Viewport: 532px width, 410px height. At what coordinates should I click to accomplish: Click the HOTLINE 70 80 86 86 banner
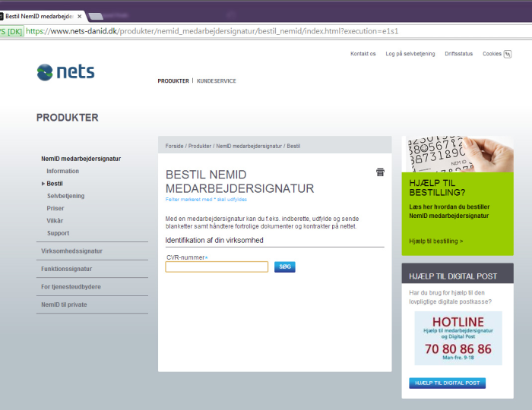(x=458, y=338)
